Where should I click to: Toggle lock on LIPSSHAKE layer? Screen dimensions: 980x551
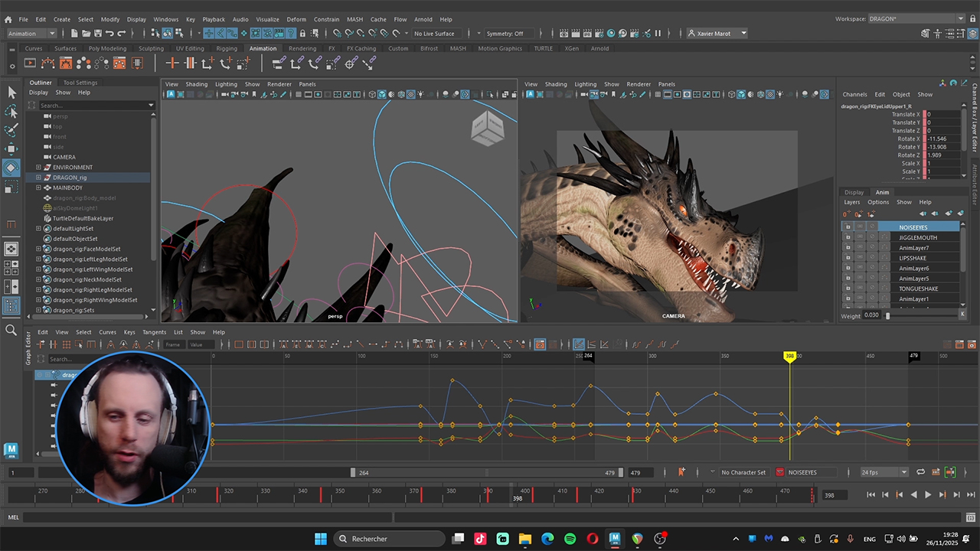point(848,258)
